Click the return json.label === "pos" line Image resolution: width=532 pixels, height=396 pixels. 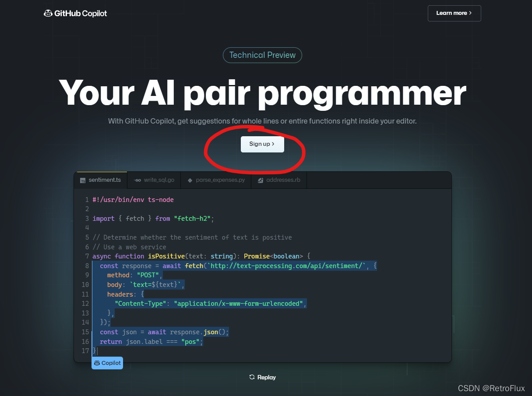pyautogui.click(x=151, y=342)
